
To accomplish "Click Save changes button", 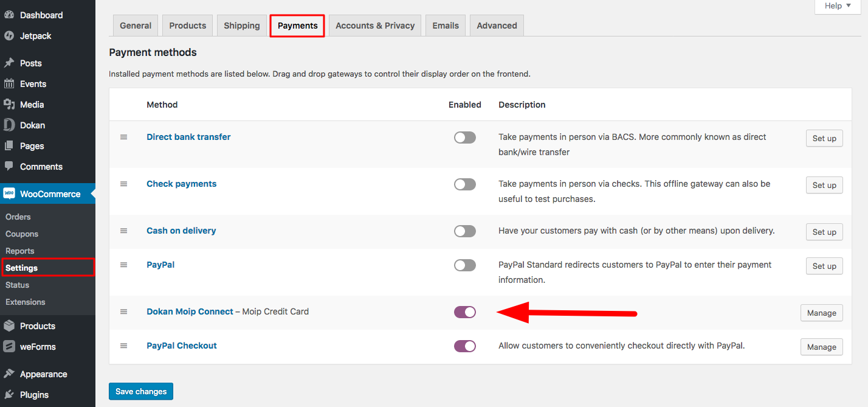I will pyautogui.click(x=141, y=392).
